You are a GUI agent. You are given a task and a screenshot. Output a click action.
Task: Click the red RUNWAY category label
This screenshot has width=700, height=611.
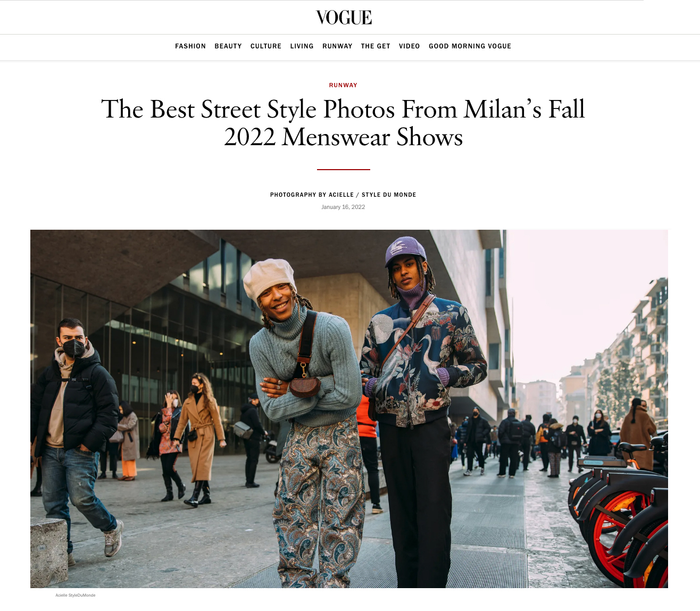343,85
